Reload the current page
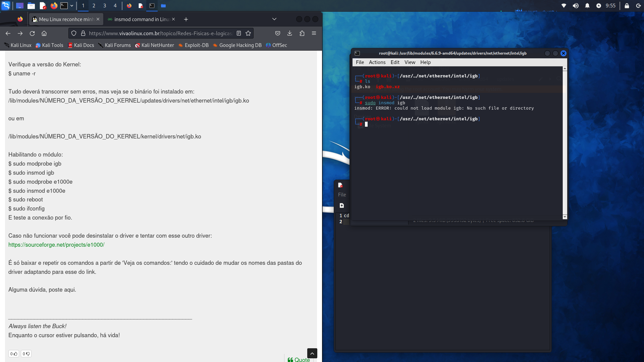644x362 pixels. [x=32, y=33]
